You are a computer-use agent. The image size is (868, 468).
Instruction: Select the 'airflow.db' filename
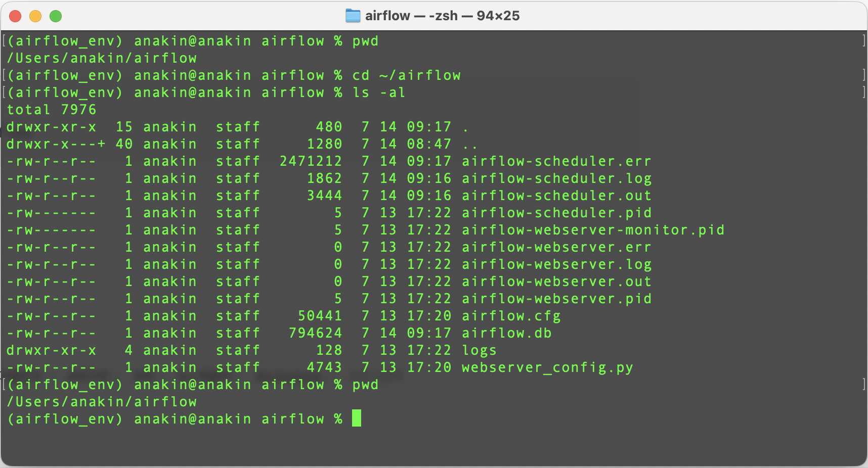(506, 333)
